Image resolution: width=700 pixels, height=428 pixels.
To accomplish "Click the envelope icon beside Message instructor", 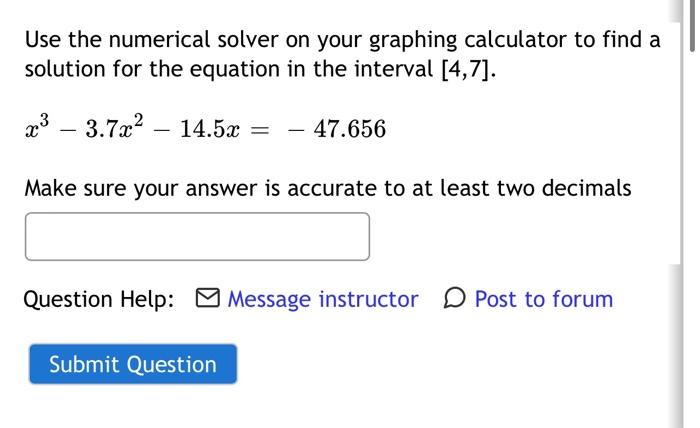I will pos(208,298).
